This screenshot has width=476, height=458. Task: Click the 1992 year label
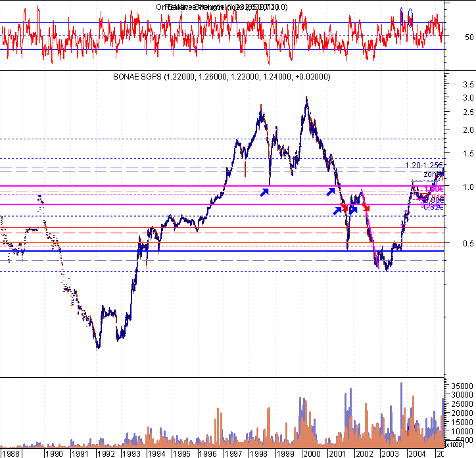(106, 454)
